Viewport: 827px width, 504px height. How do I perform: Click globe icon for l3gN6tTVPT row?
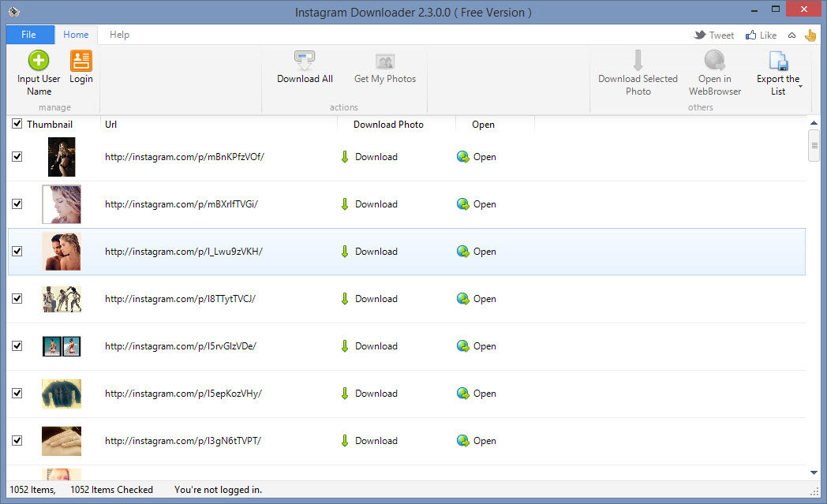pos(462,441)
